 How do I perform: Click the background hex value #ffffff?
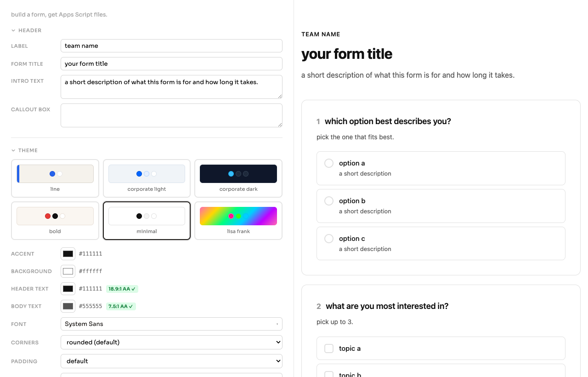point(90,271)
